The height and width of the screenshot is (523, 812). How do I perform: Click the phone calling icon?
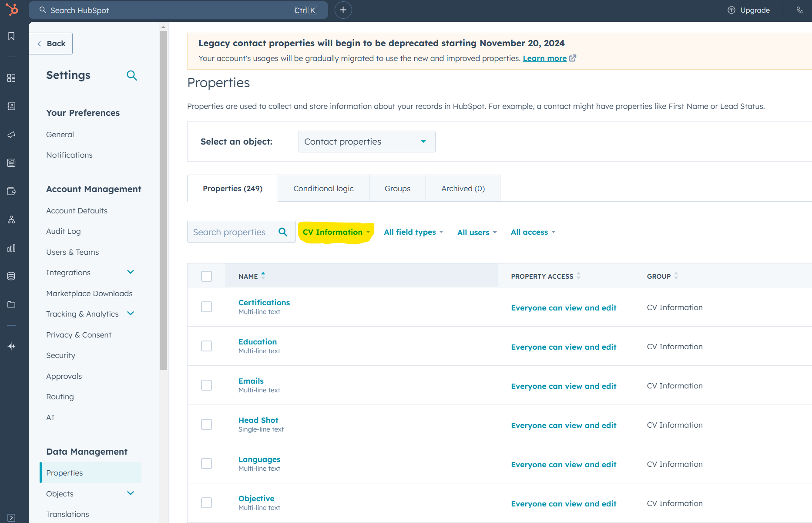800,10
